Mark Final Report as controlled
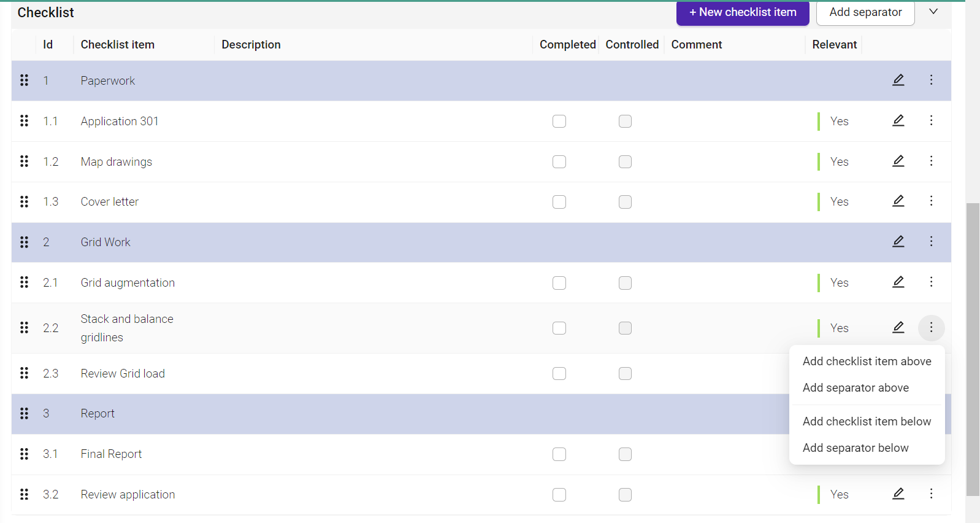Viewport: 980px width, 523px height. click(625, 454)
